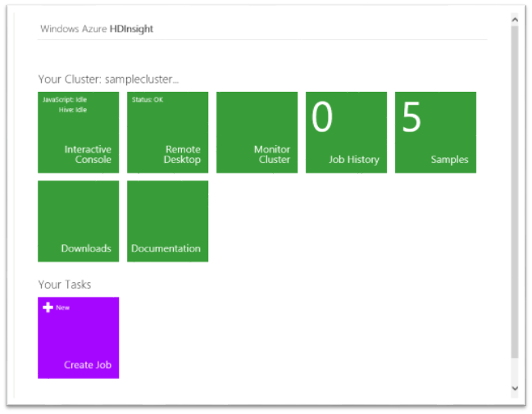Click the number 0 on Job History
The image size is (532, 414).
pos(322,117)
